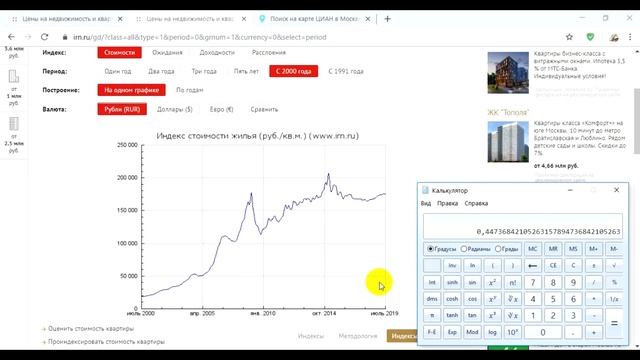Open the Chrome three-dot menu
This screenshot has width=640, height=360.
630,37
